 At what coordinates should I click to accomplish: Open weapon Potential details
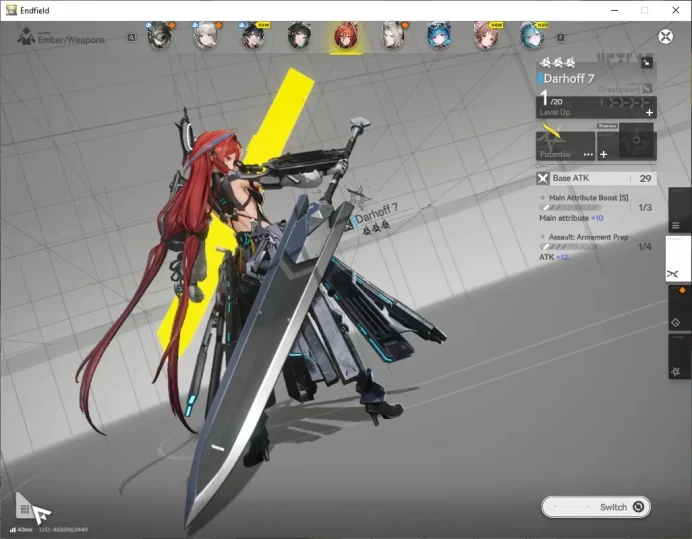click(565, 145)
